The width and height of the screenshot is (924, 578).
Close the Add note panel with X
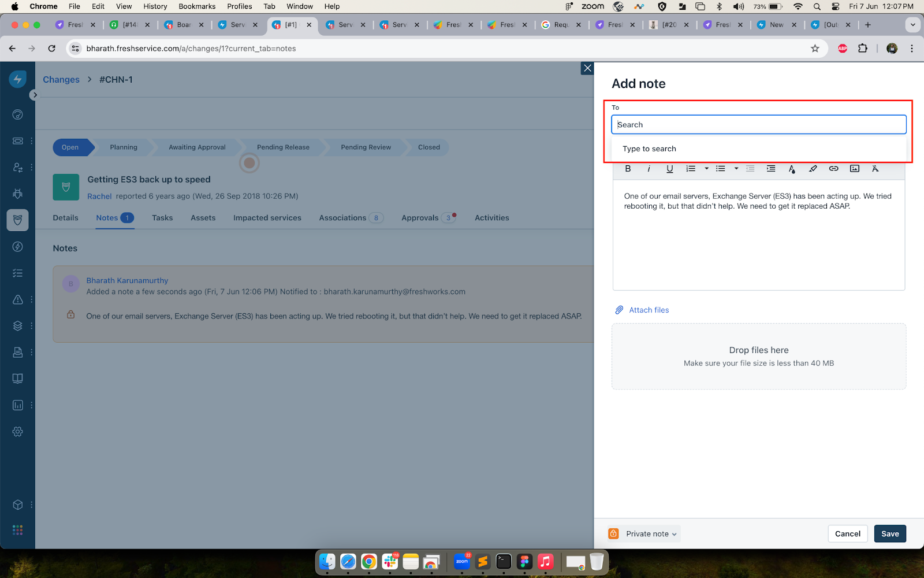(x=587, y=68)
